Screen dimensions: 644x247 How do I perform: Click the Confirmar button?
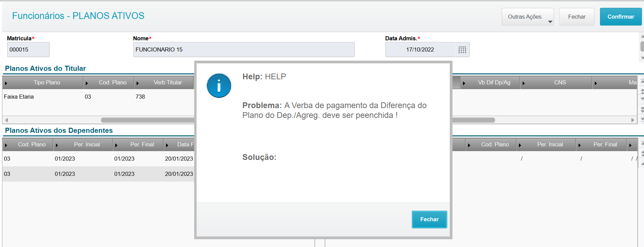pyautogui.click(x=621, y=17)
